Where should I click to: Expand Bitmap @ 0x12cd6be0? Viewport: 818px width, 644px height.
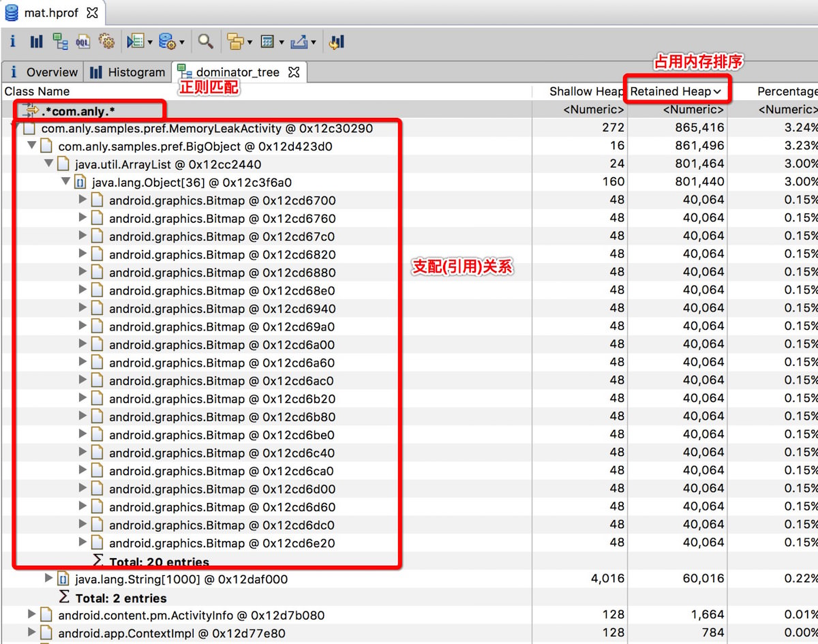[83, 434]
